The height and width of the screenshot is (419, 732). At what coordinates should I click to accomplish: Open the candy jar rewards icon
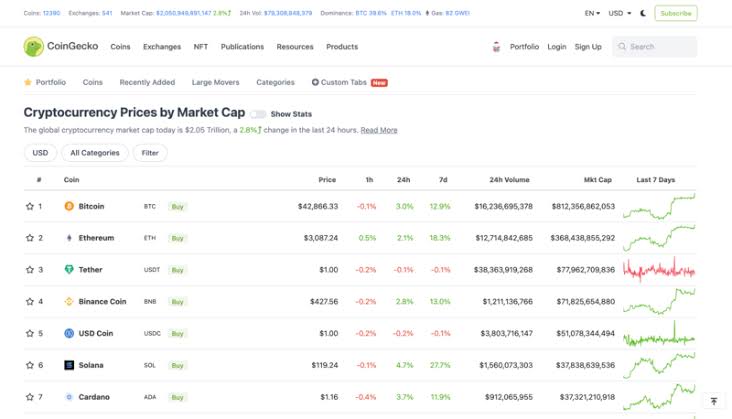click(496, 47)
